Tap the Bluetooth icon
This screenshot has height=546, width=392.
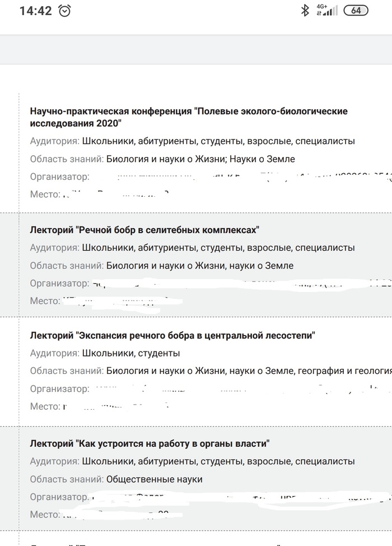pos(305,10)
